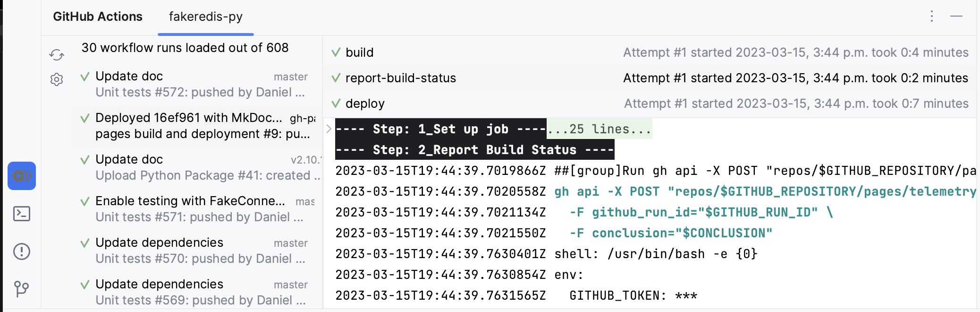
Task: Select the pages build and deployment #9 run
Action: pos(197,126)
